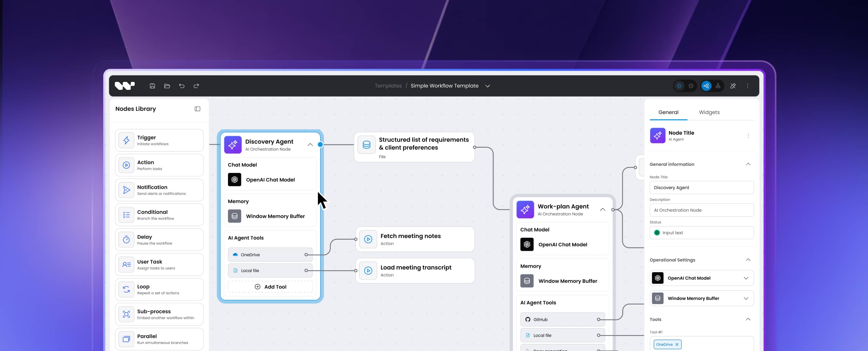
Task: Redo the action in the toolbar
Action: (196, 86)
